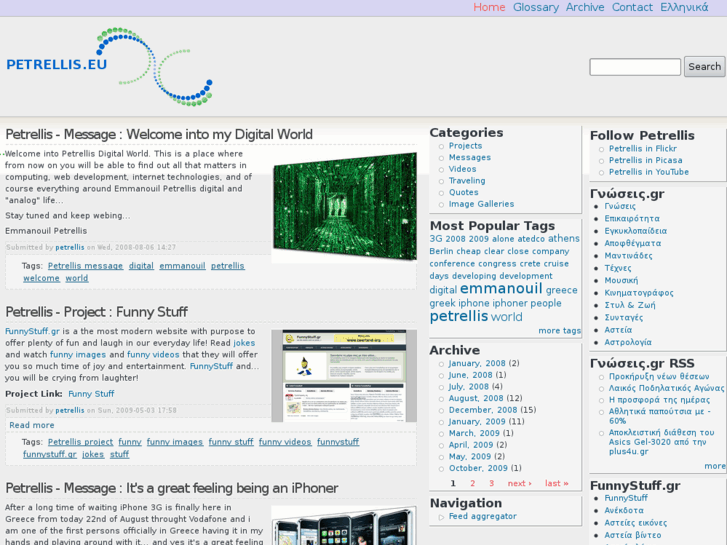Image resolution: width=727 pixels, height=545 pixels.
Task: Open the petrellis author link on first post
Action: (x=70, y=247)
